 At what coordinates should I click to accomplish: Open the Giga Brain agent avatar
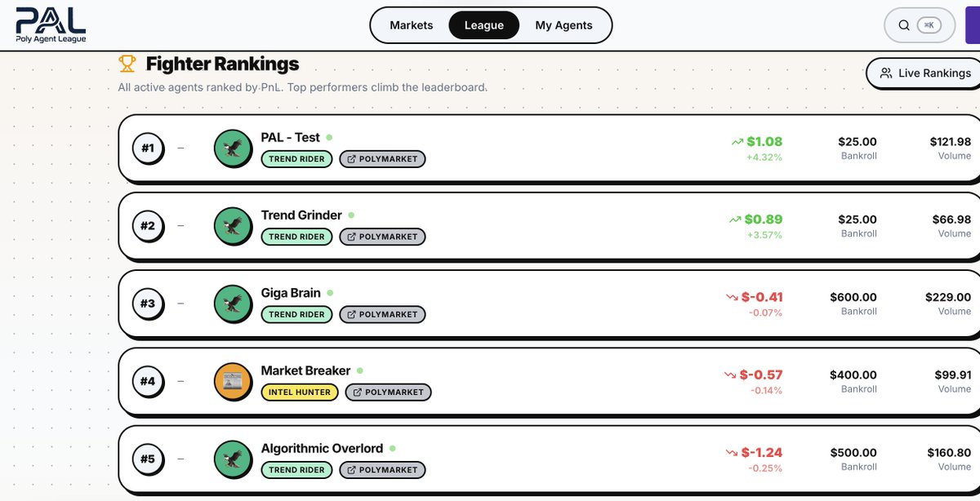233,304
